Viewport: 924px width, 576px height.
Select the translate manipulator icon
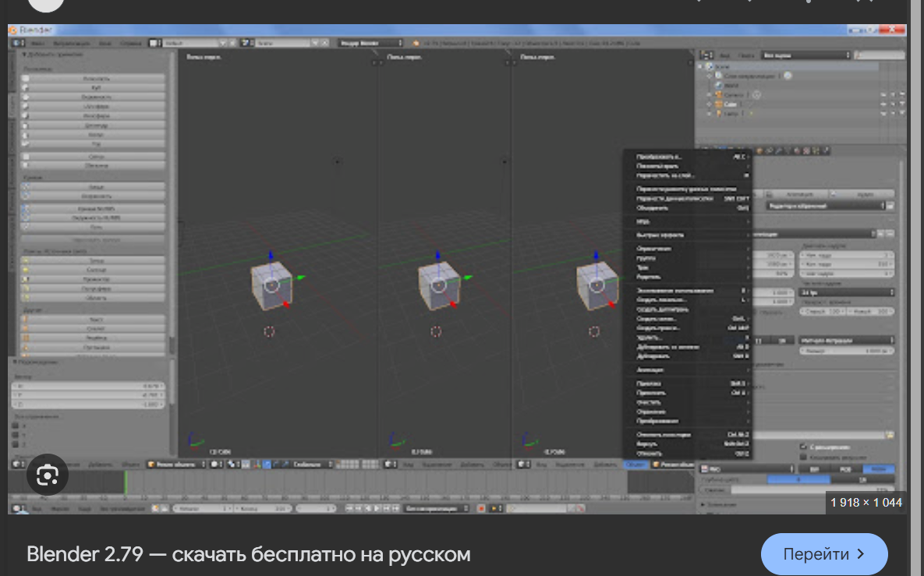pyautogui.click(x=267, y=465)
